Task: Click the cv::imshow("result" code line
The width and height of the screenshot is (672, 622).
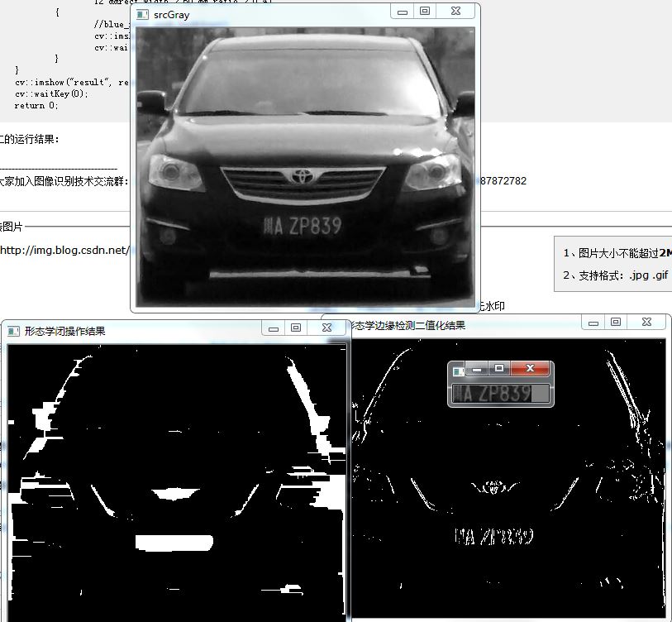Action: [x=71, y=82]
